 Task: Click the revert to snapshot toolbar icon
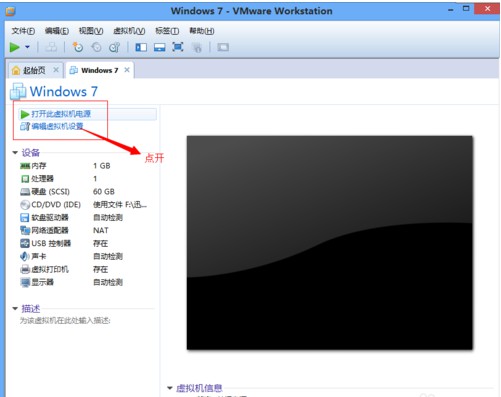click(96, 47)
